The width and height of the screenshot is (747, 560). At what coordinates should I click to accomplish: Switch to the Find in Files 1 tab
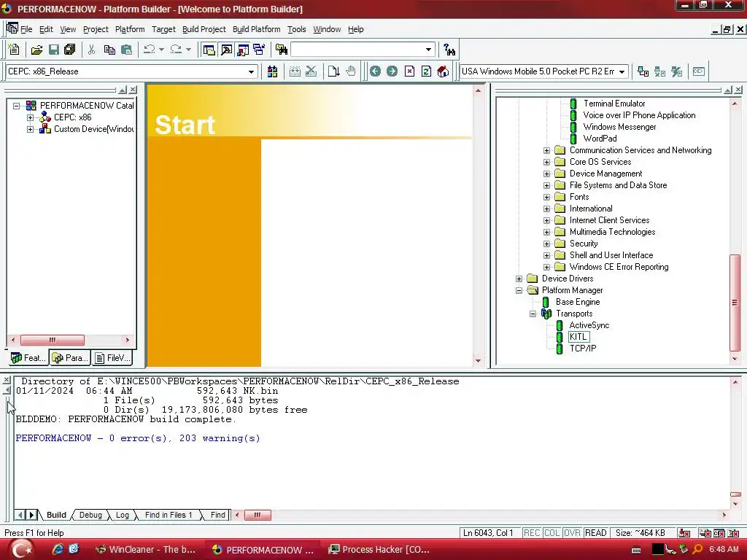pos(169,515)
